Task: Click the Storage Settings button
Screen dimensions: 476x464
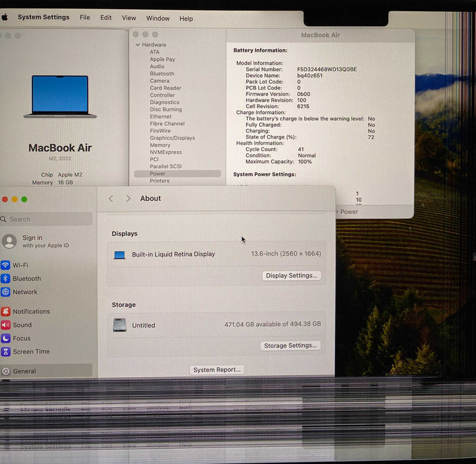Action: coord(290,345)
